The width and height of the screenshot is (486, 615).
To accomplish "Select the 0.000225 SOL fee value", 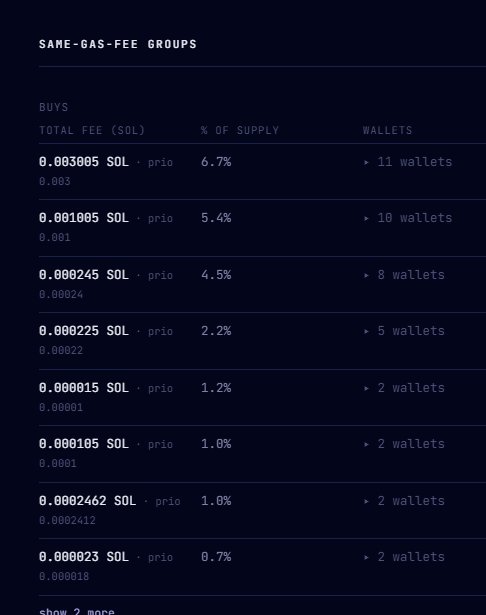I will (x=84, y=331).
